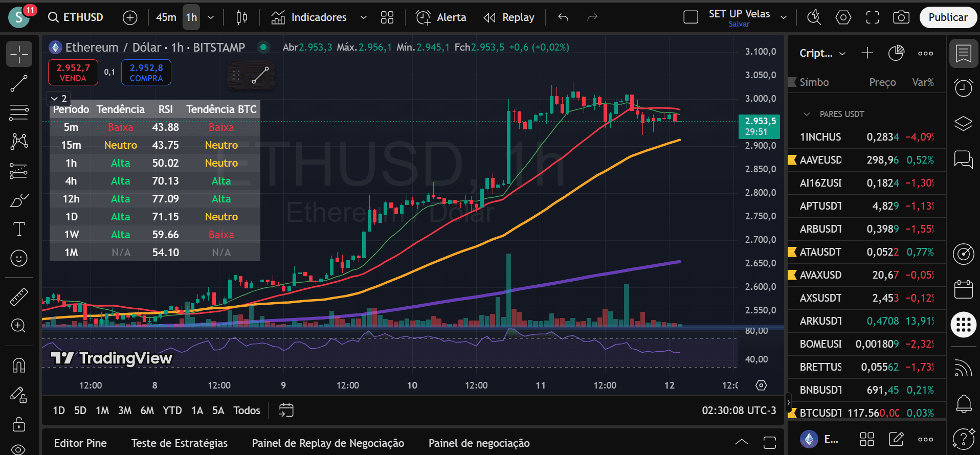980x455 pixels.
Task: Collapse right sidebar with arrow
Action: (x=788, y=402)
